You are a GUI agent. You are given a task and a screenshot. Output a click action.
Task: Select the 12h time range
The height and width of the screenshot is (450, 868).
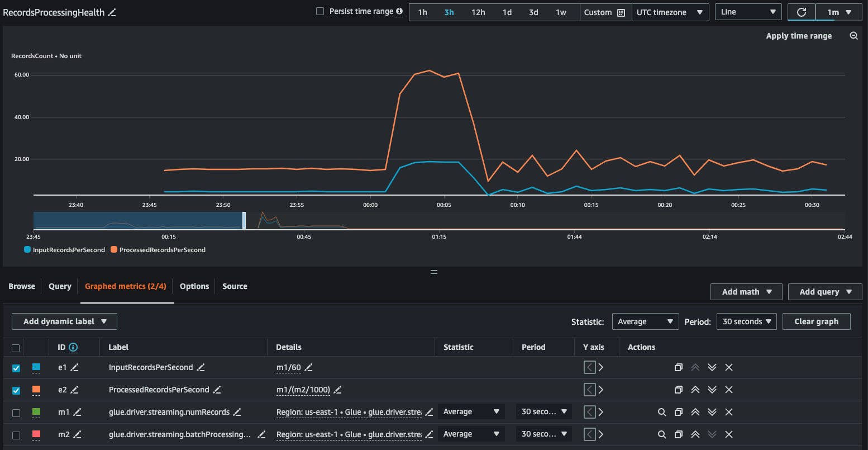click(478, 12)
